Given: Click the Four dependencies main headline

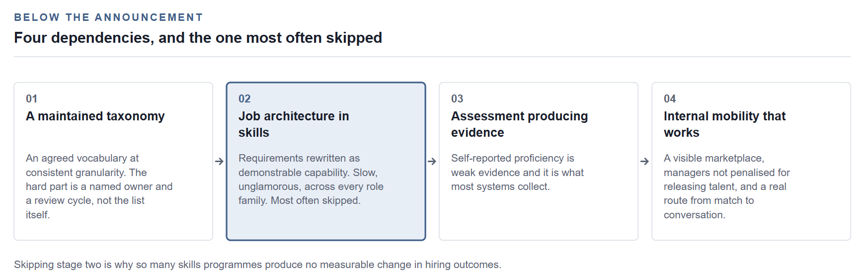Looking at the screenshot, I should click(198, 38).
